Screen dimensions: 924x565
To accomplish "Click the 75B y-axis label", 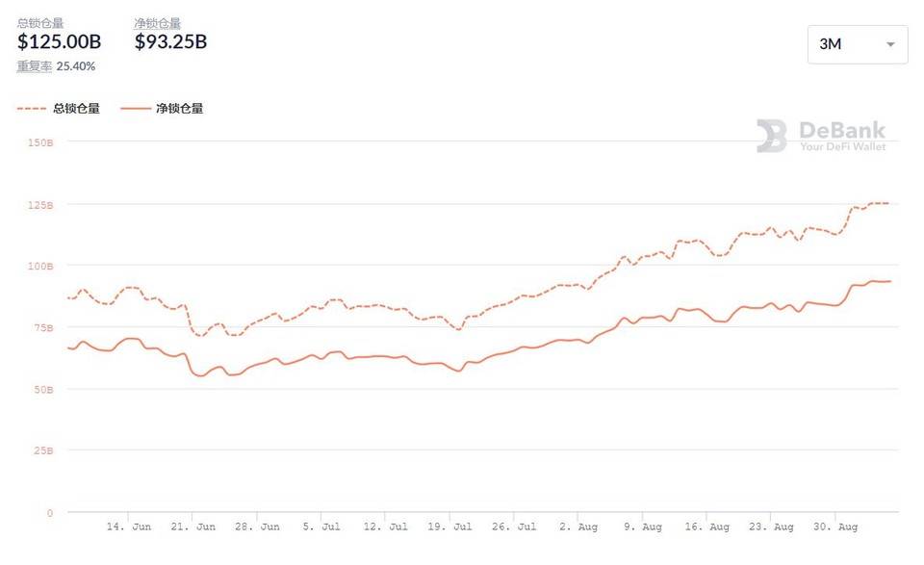I will click(44, 327).
